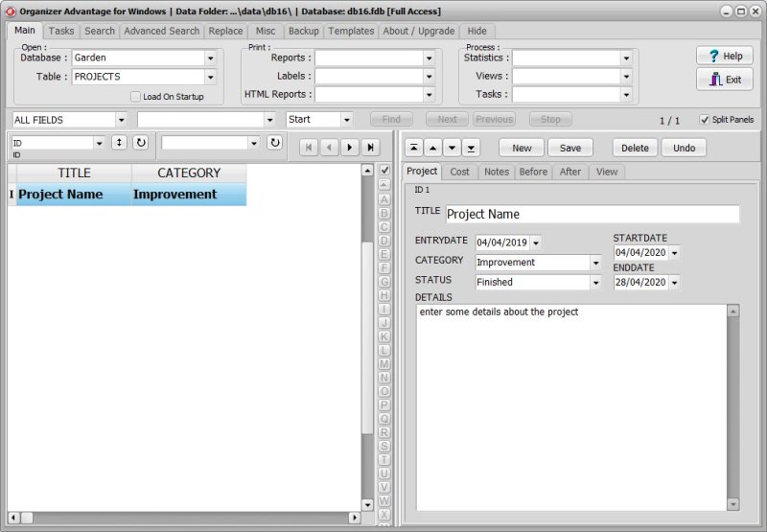
Task: Click letter A in the alphabet index
Action: 384,199
